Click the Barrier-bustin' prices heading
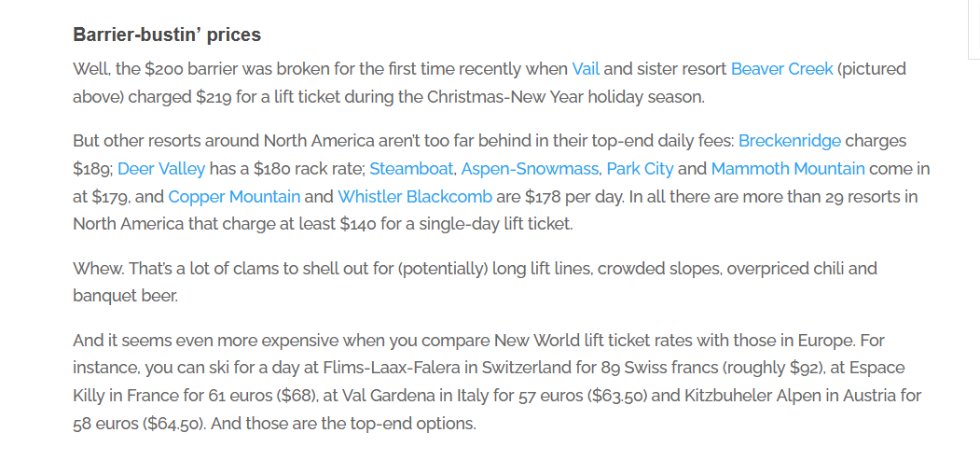Screen dimensions: 980x461 167,35
